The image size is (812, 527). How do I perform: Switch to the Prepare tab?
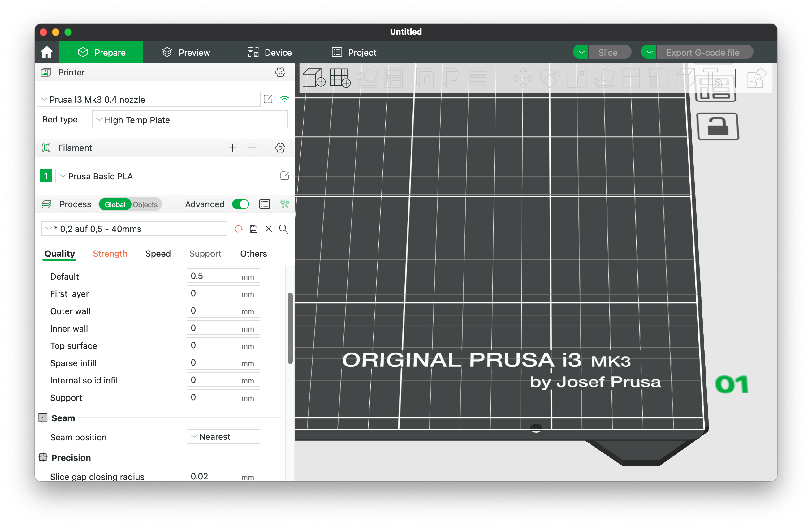(x=101, y=52)
